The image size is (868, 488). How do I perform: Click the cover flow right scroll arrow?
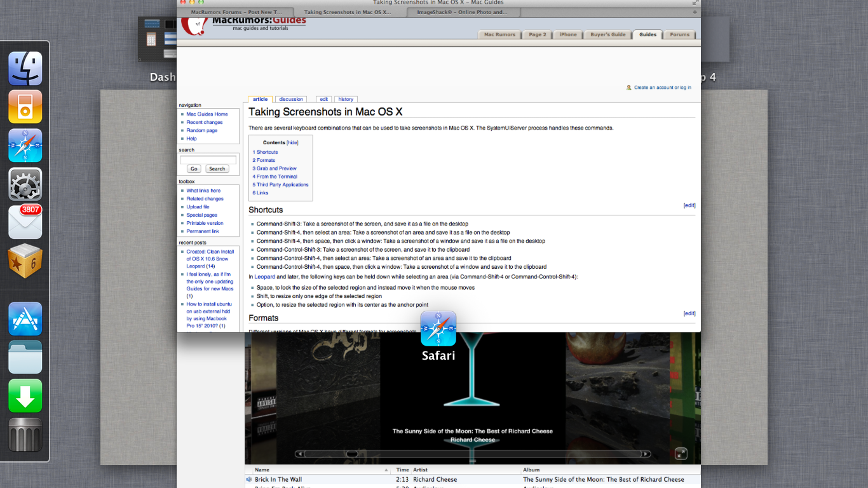click(x=646, y=454)
